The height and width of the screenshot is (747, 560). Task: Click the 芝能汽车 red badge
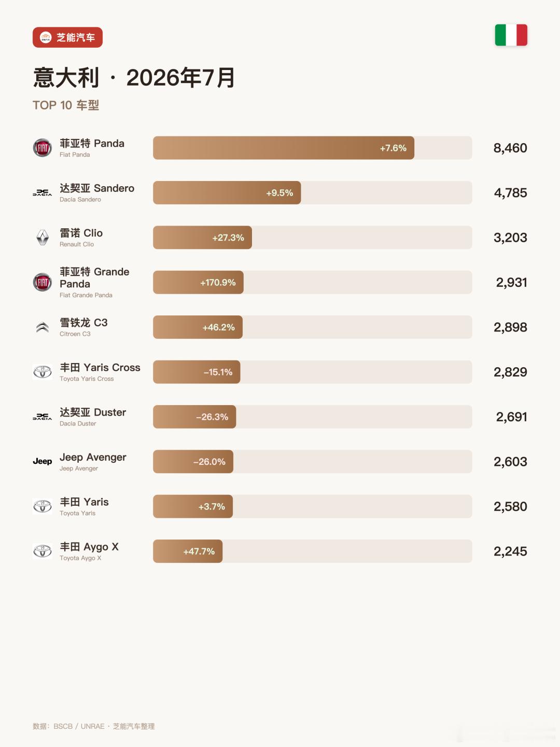coord(67,37)
